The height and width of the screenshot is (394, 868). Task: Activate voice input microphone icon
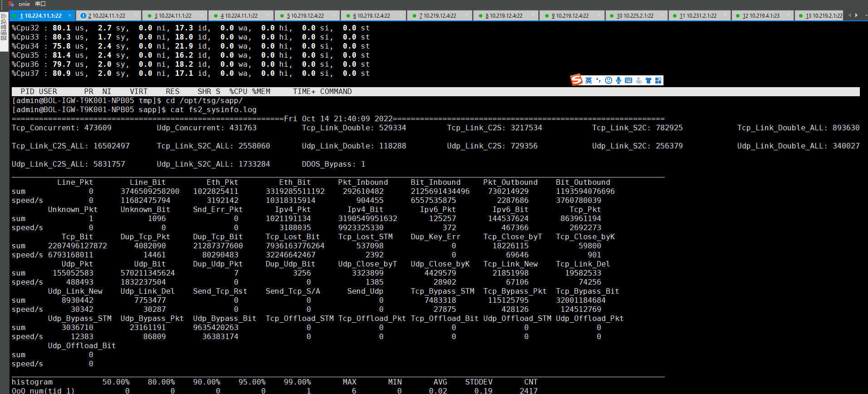click(619, 80)
